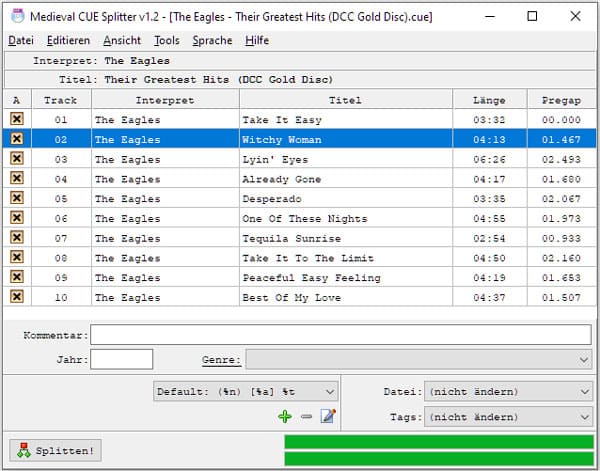Click track number 08 cell
600x471 pixels.
tap(61, 258)
